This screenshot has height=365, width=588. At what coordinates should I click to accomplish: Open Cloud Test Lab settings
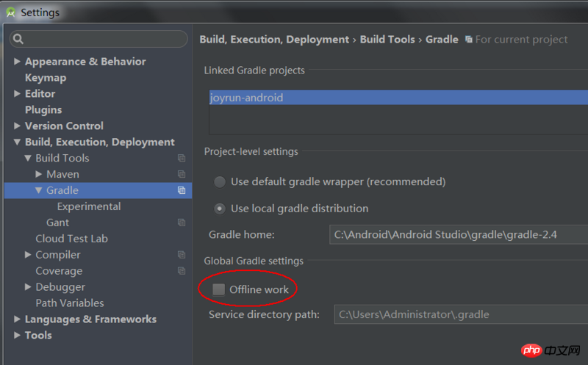pos(71,239)
